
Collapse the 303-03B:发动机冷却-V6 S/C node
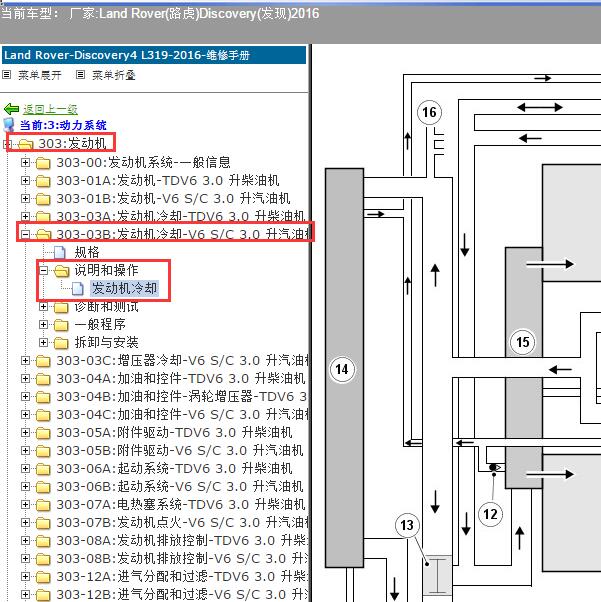pyautogui.click(x=25, y=234)
